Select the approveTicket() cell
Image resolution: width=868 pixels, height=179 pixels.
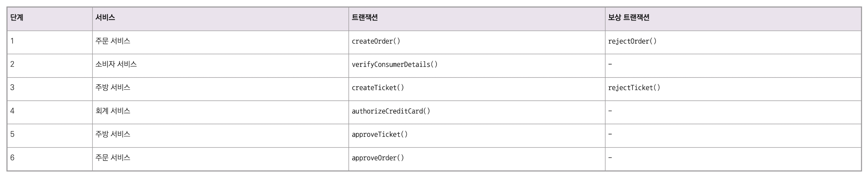379,135
